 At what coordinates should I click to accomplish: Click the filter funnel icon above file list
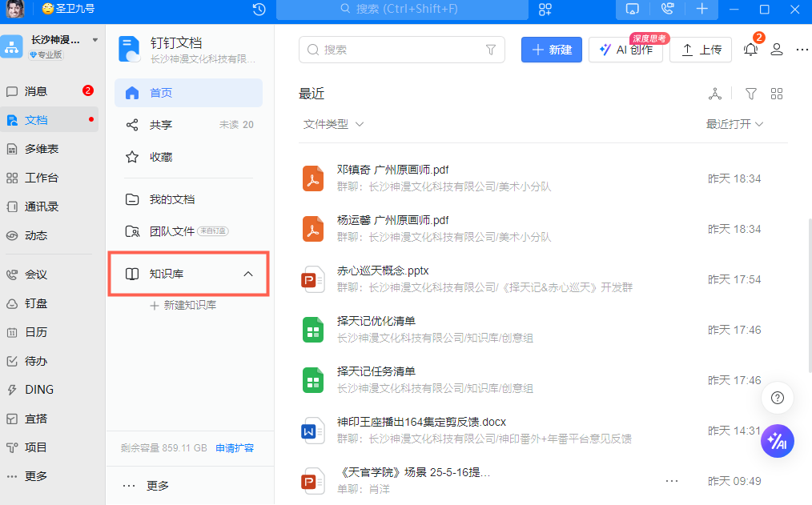750,94
